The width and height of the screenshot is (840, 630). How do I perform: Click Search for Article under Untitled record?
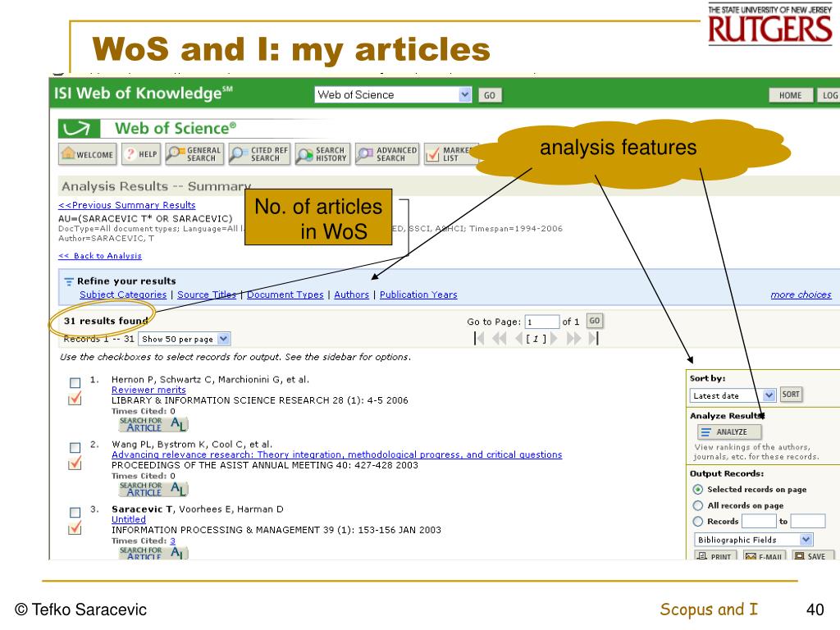point(153,552)
